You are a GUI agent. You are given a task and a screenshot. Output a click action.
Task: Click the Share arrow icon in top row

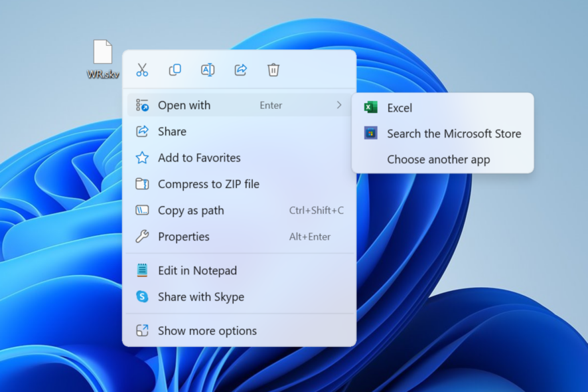pos(241,70)
